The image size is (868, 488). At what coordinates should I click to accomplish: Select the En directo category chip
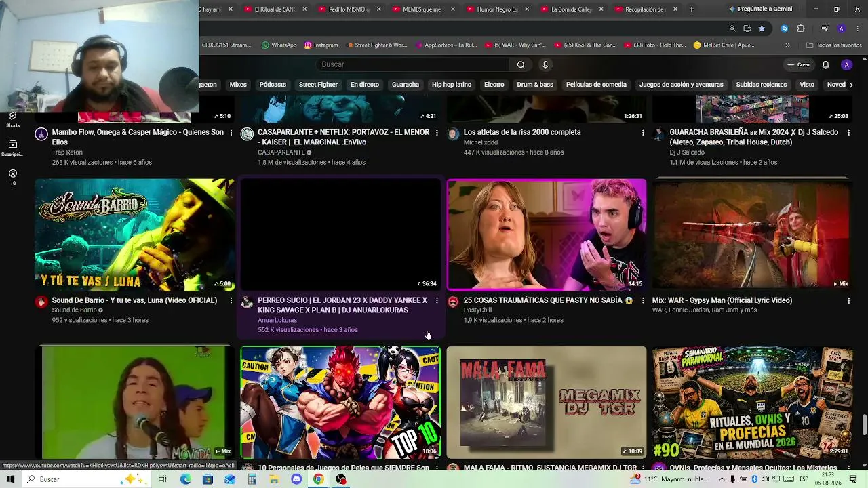point(364,85)
